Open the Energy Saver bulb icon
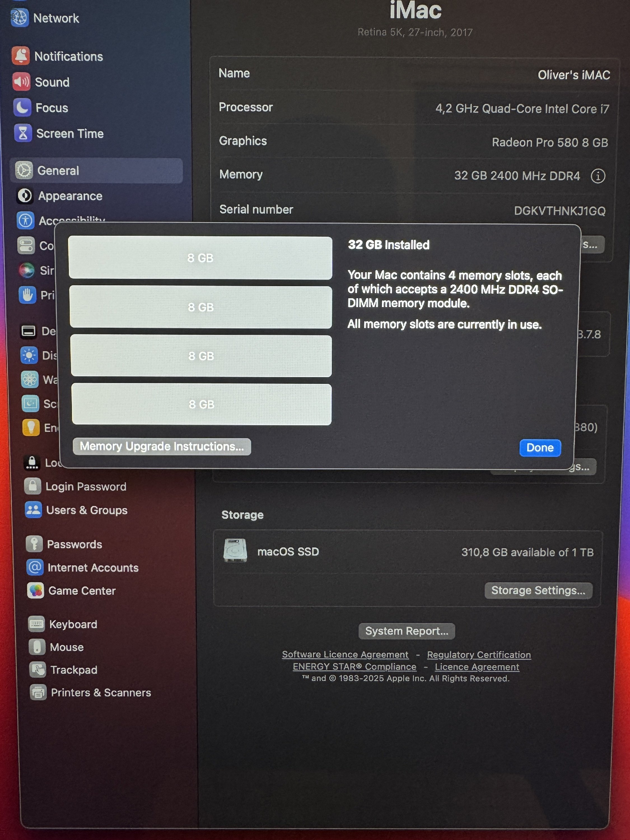 (x=32, y=427)
